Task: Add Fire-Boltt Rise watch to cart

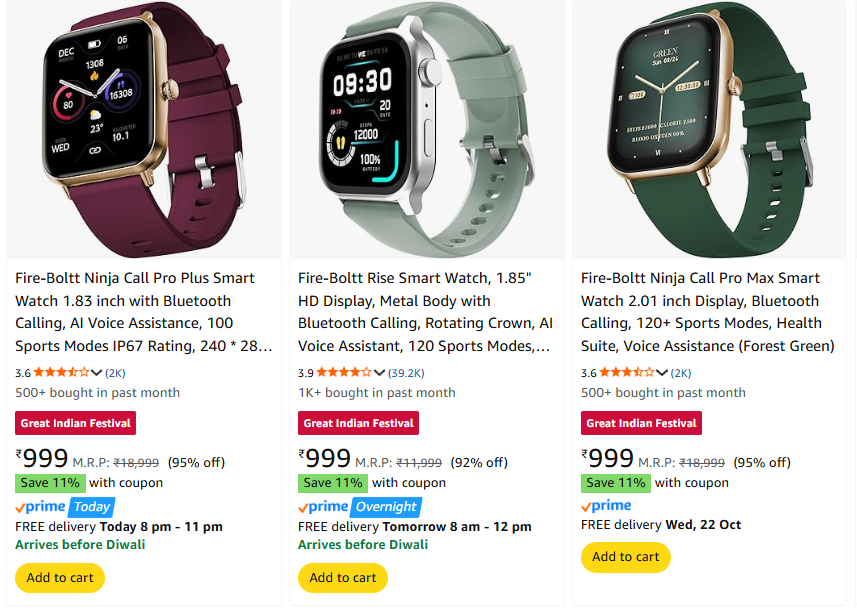Action: point(343,578)
